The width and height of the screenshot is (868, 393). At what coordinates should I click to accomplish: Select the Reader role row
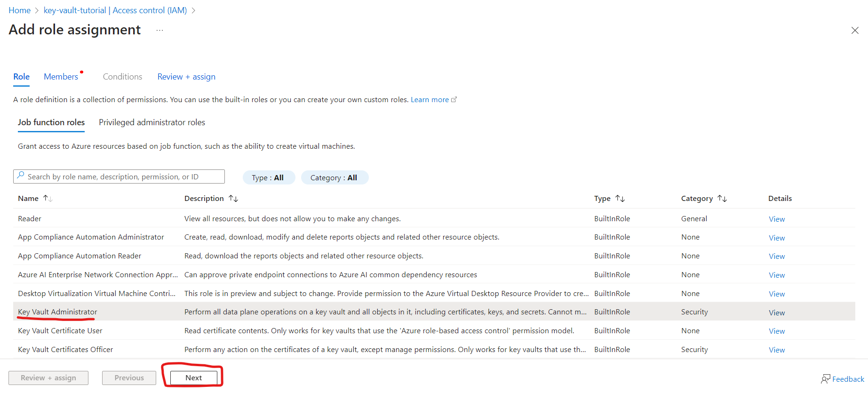pos(434,218)
